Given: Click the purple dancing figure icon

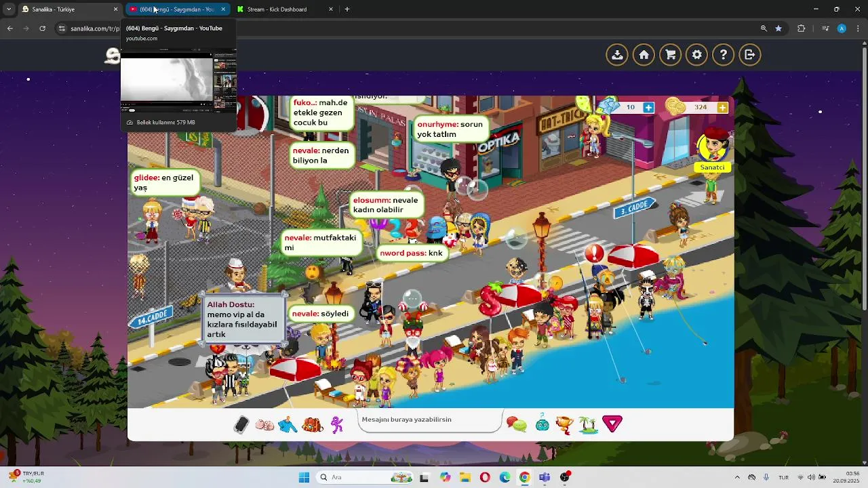Looking at the screenshot, I should coord(337,425).
